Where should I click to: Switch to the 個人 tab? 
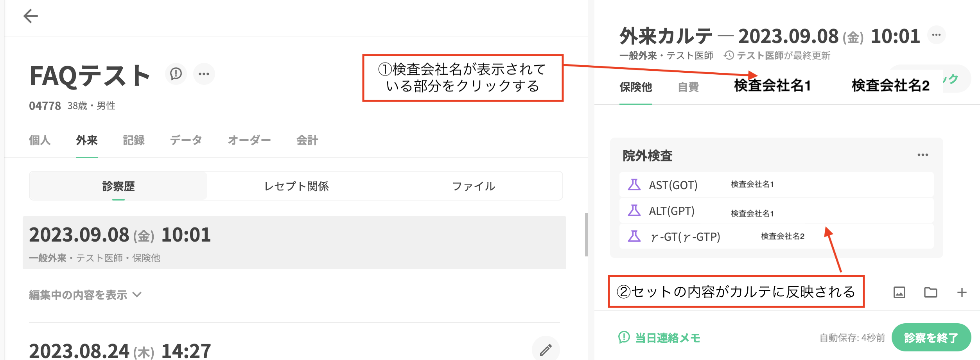tap(40, 140)
